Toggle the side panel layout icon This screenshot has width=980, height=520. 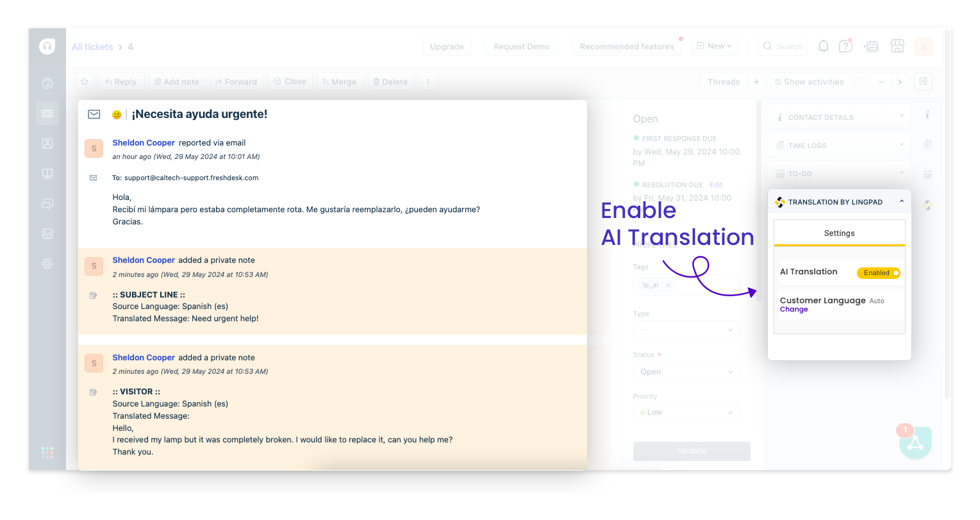(x=923, y=81)
